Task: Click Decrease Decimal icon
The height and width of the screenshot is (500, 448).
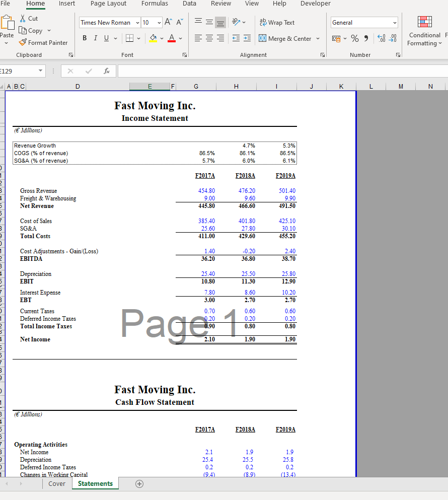Action: (393, 39)
